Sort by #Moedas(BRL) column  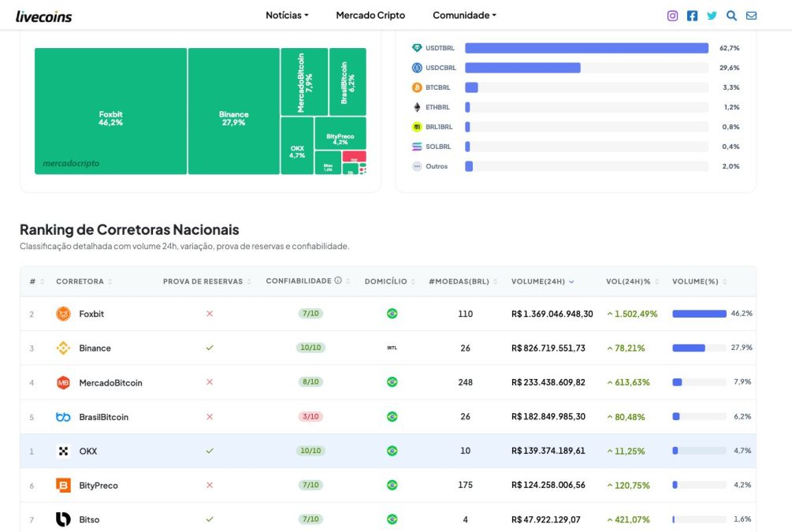click(463, 281)
